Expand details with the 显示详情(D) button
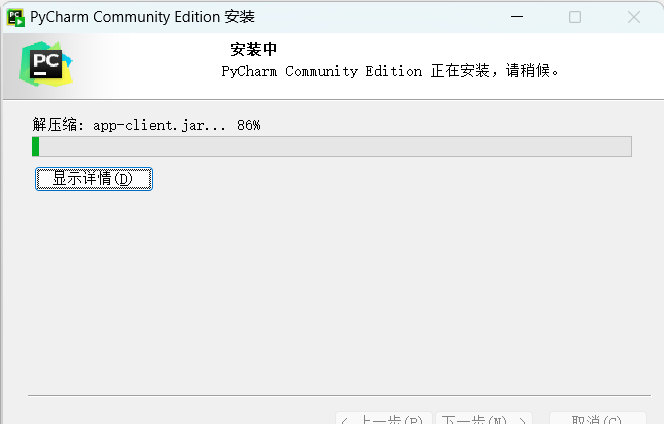Viewport: 664px width, 424px height. tap(93, 179)
